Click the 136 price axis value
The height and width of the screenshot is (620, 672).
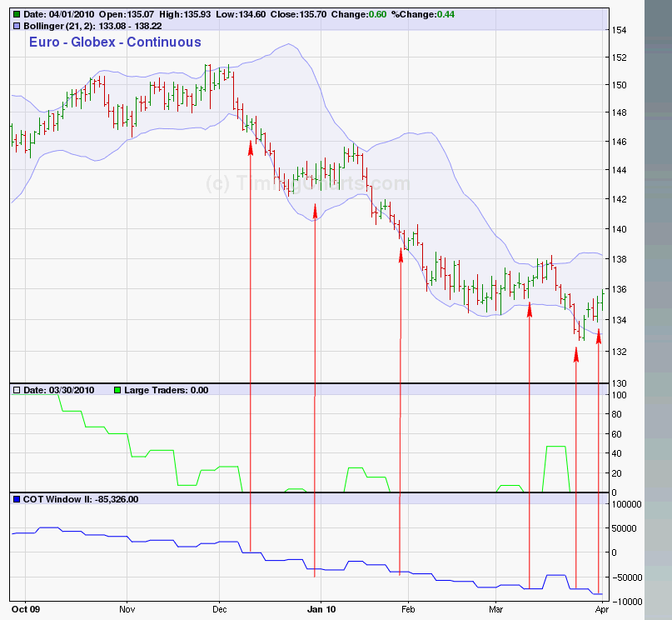tap(619, 289)
